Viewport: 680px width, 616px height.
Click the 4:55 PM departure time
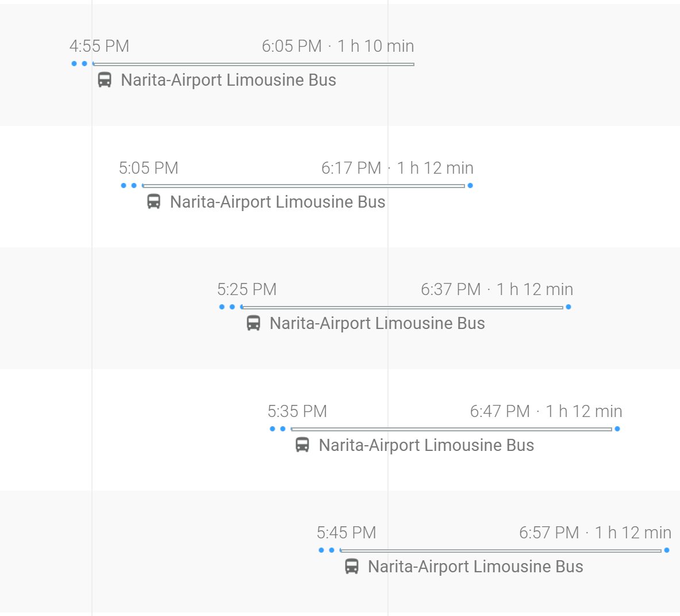[99, 46]
